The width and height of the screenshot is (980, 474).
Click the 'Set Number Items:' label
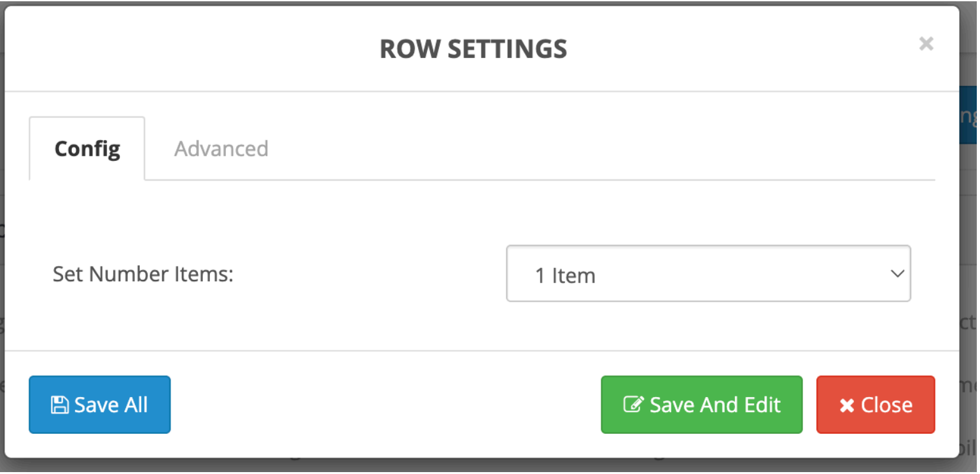144,274
